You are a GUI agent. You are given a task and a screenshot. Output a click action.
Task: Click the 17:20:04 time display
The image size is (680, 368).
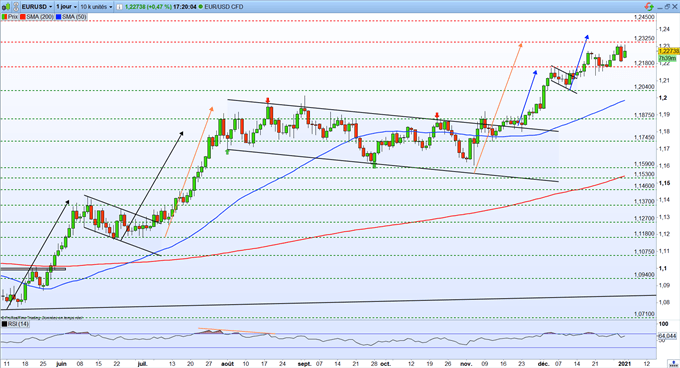(x=185, y=7)
